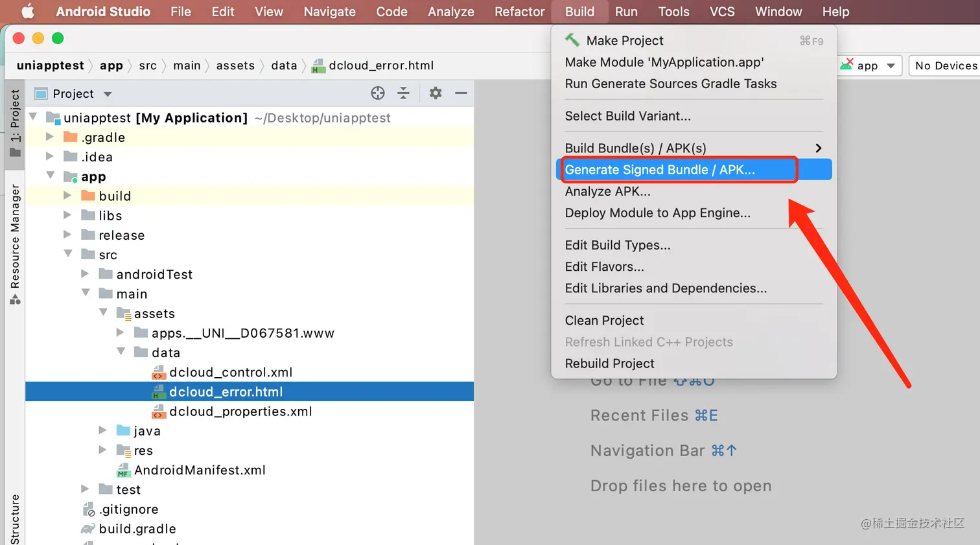This screenshot has height=545, width=980.
Task: Select the release folder icon
Action: pos(88,235)
